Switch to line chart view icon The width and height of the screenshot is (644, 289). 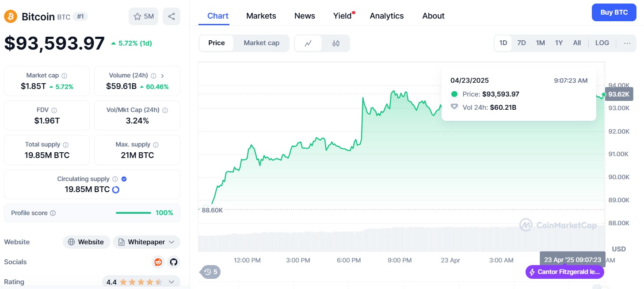(x=308, y=43)
